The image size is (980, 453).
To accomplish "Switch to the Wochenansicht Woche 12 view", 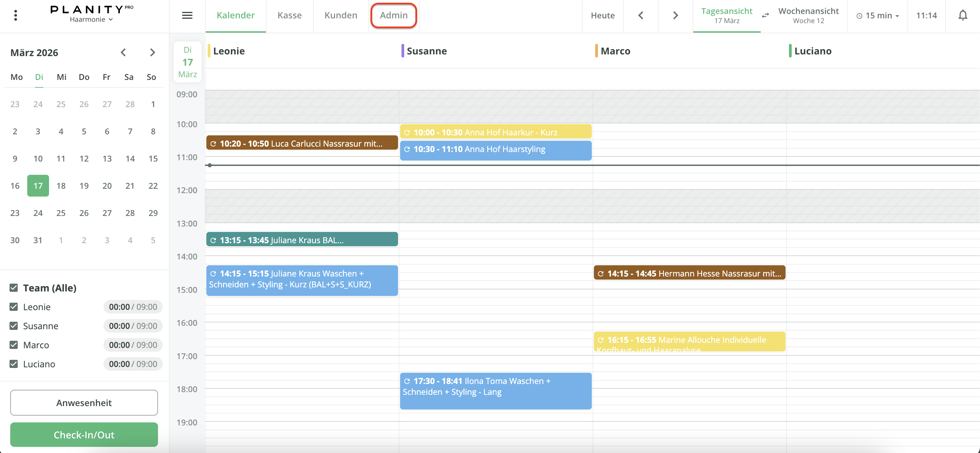I will click(808, 15).
